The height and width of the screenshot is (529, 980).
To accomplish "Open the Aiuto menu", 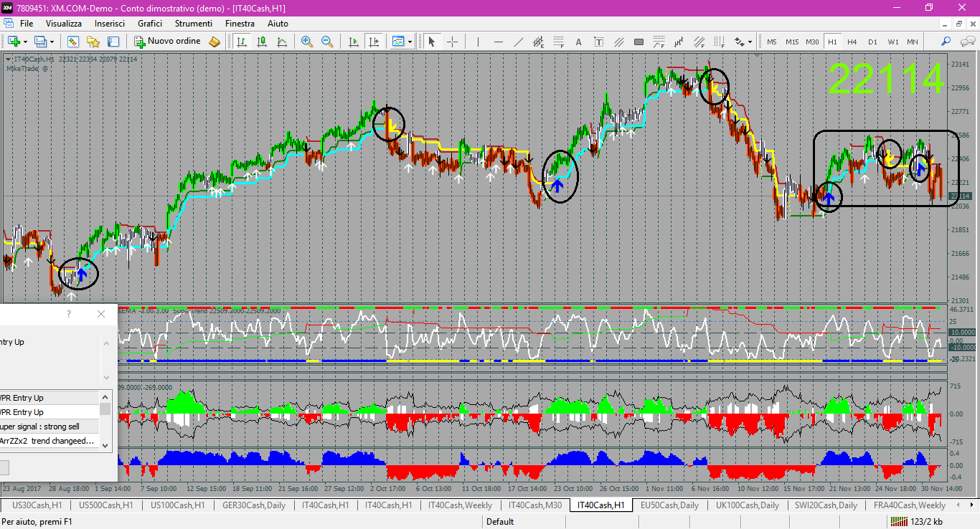I will [x=278, y=24].
